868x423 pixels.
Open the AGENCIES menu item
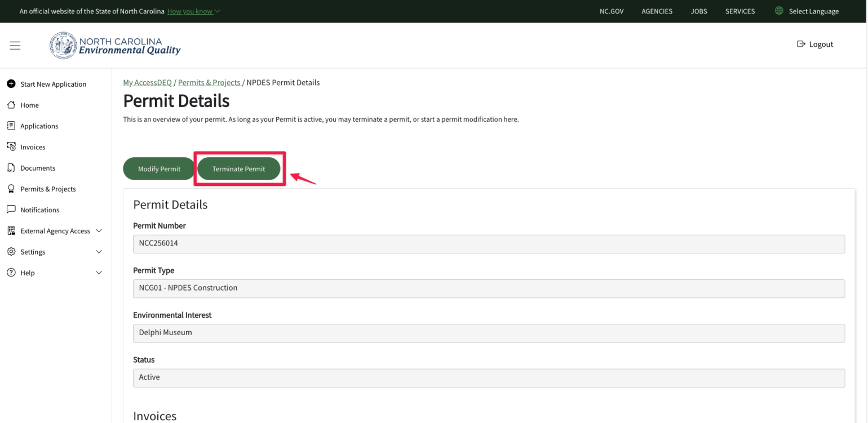pos(657,11)
